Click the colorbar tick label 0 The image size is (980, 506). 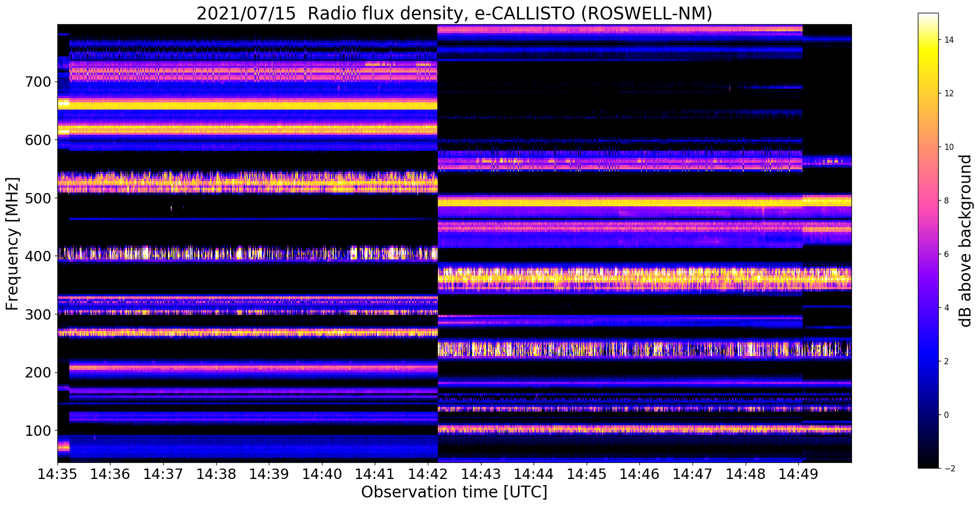[x=947, y=415]
